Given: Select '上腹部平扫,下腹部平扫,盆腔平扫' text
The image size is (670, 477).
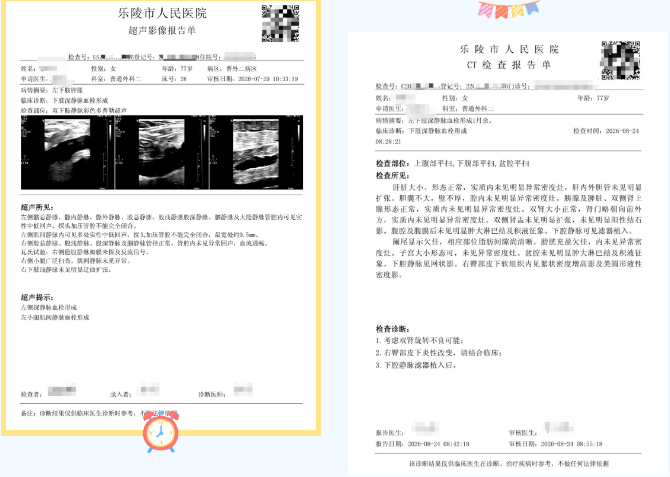Looking at the screenshot, I should tap(472, 163).
